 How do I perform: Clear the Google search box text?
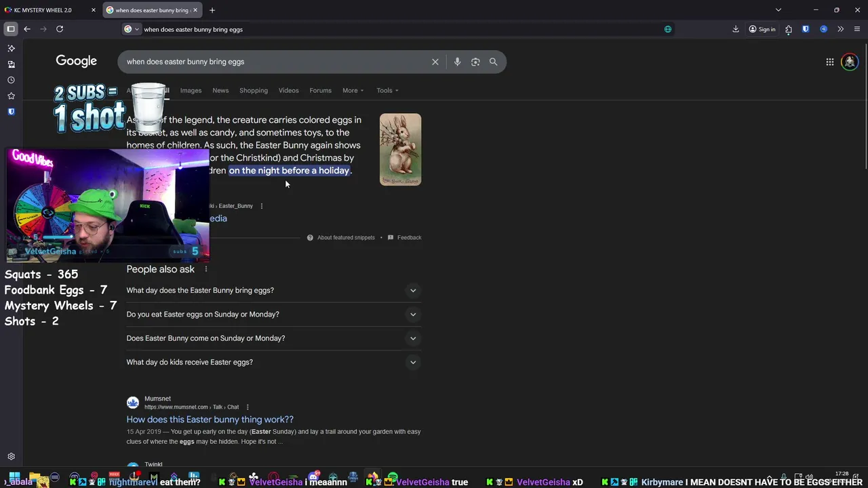435,62
